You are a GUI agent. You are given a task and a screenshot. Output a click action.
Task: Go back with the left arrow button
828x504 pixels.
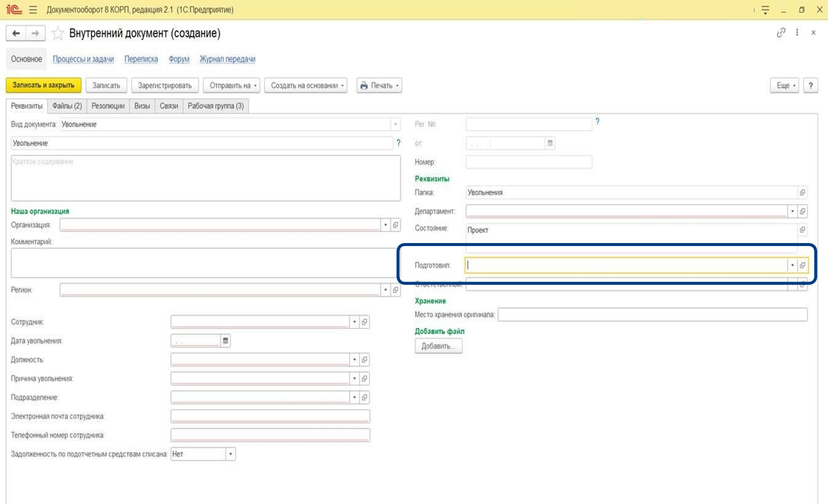16,33
